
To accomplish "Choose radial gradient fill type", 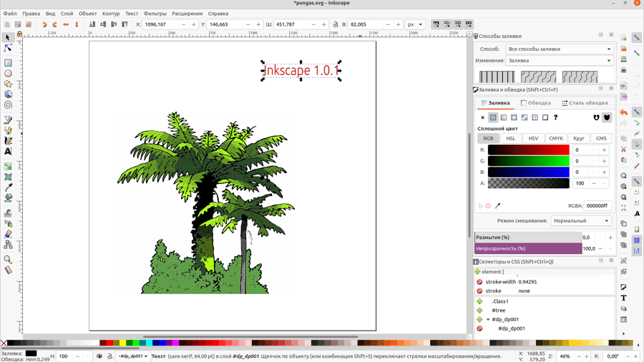I will [514, 117].
